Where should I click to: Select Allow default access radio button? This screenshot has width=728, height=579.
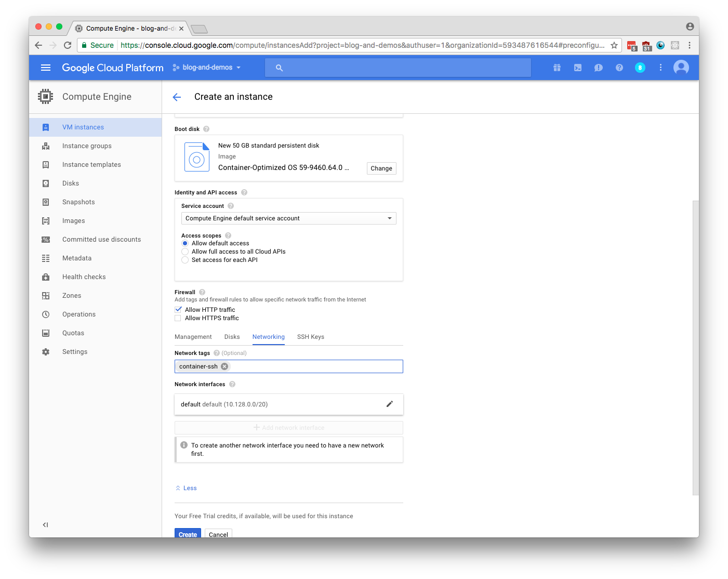tap(184, 243)
